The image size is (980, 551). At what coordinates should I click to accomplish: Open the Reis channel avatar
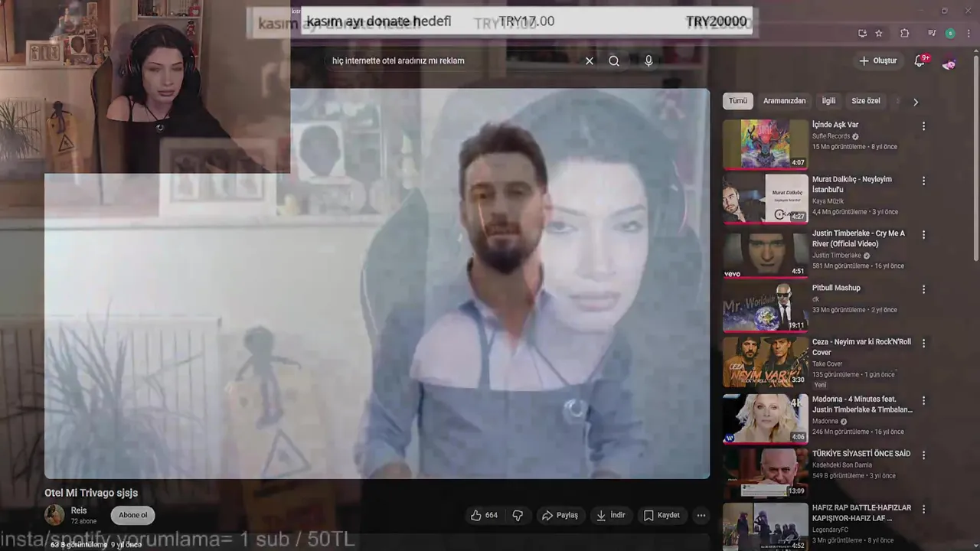(54, 515)
